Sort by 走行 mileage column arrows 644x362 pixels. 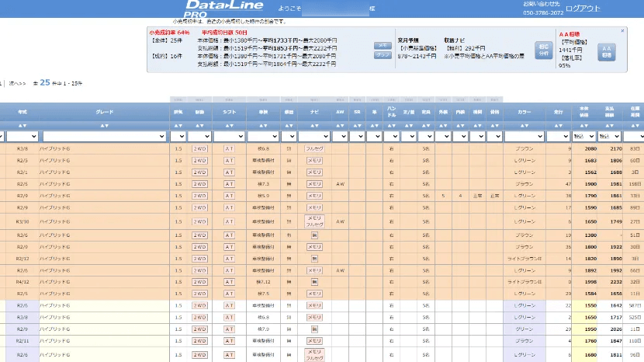point(558,125)
